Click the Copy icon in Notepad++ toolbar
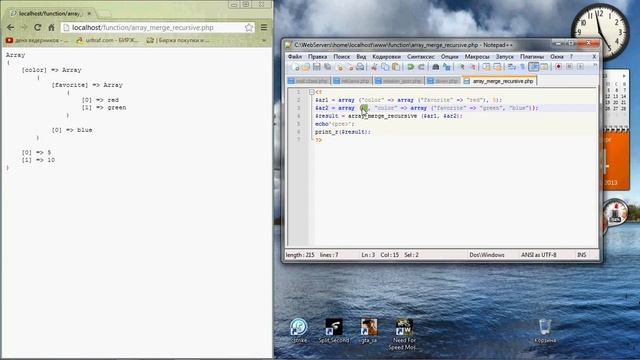 (x=385, y=67)
